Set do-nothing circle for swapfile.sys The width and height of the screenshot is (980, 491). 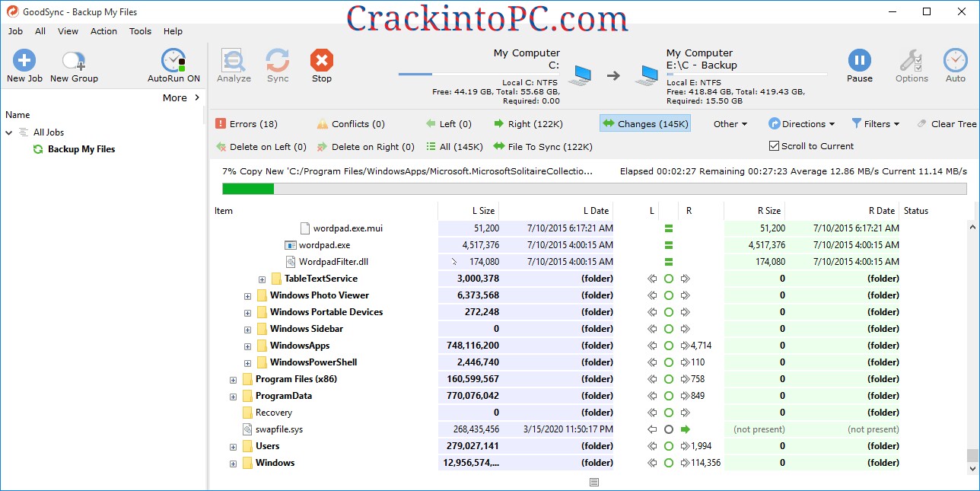tap(669, 429)
